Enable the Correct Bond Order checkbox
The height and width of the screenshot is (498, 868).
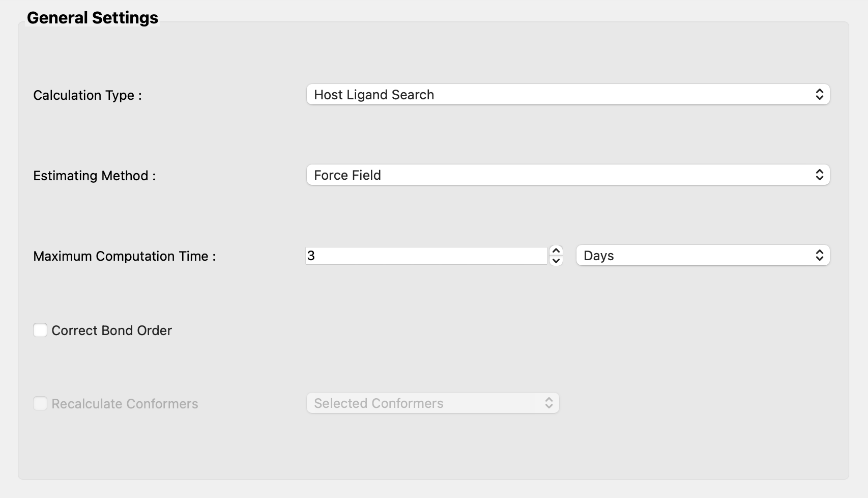click(40, 330)
